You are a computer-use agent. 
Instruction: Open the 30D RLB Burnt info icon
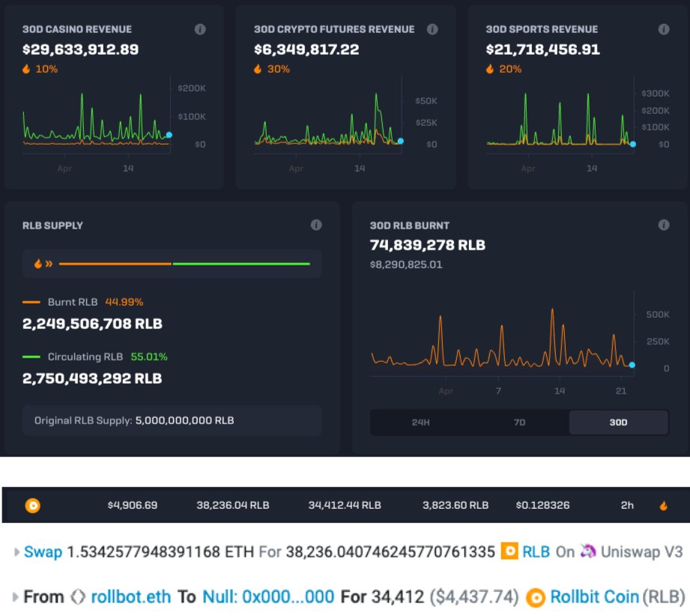click(664, 225)
